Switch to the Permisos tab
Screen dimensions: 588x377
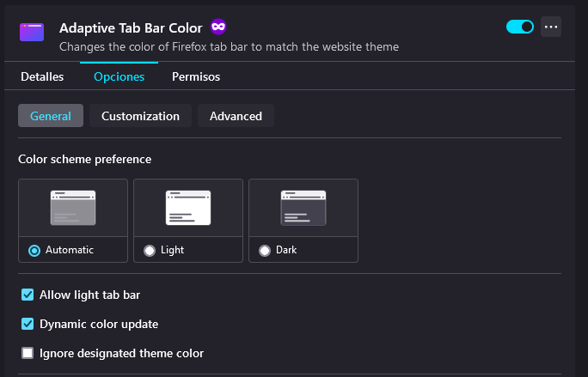point(196,76)
